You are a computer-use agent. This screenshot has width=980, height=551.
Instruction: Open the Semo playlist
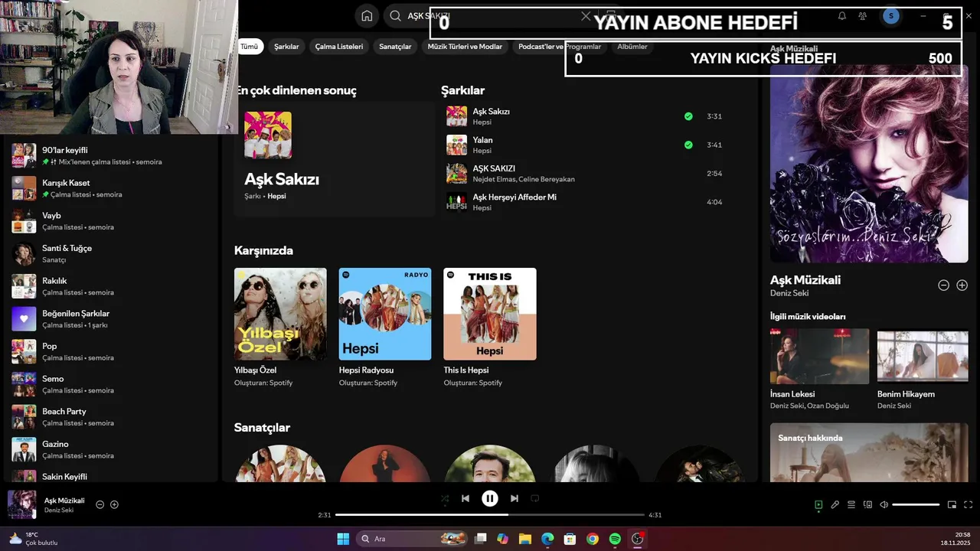click(112, 384)
